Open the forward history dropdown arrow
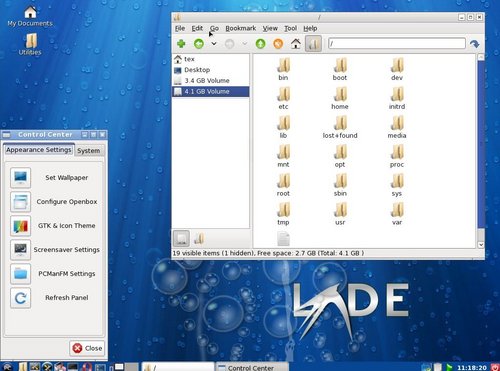 tap(244, 44)
